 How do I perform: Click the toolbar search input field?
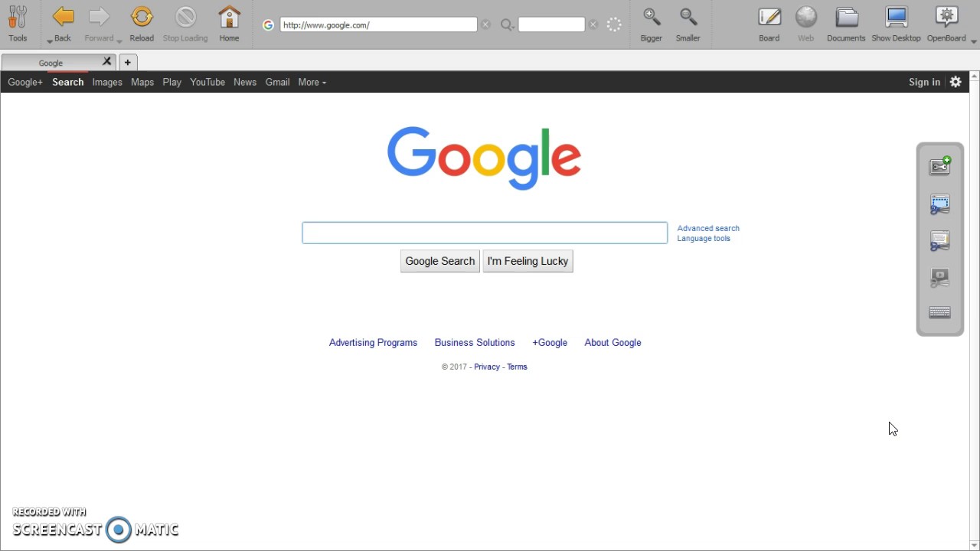click(551, 25)
